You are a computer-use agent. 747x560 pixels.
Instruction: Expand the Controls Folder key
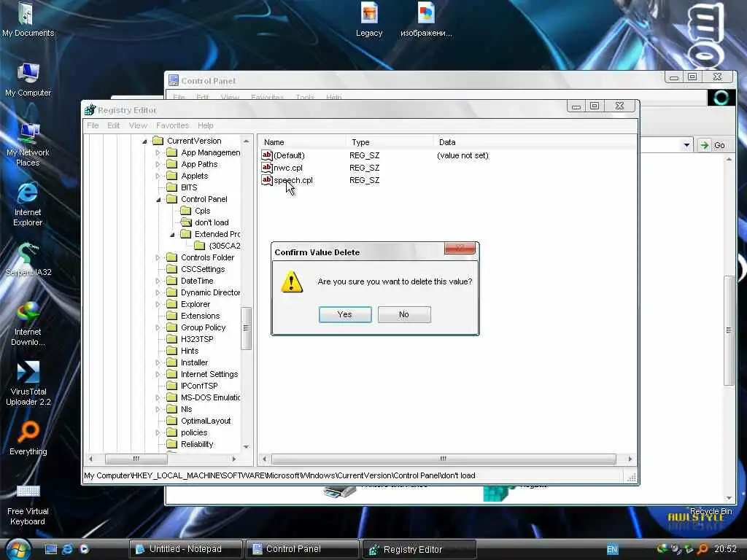point(158,257)
